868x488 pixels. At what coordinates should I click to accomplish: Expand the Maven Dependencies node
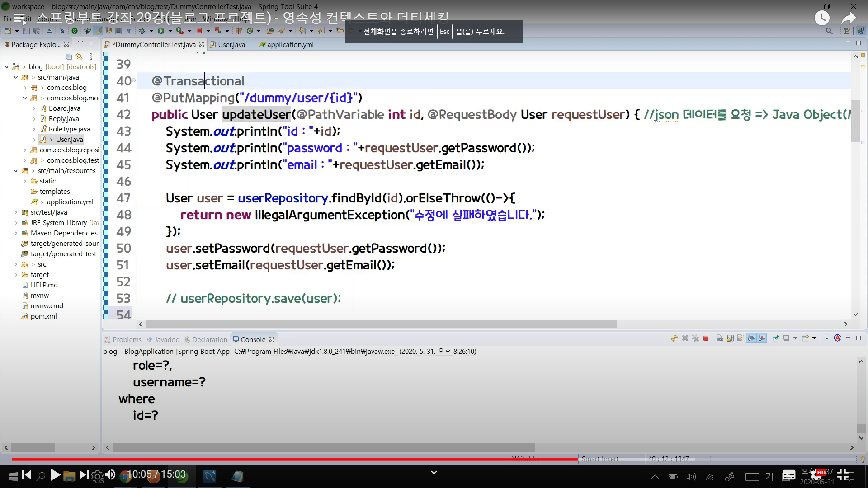coord(15,233)
